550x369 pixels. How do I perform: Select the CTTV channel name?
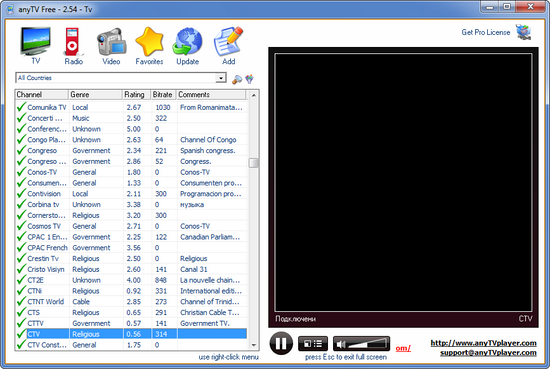pyautogui.click(x=35, y=323)
